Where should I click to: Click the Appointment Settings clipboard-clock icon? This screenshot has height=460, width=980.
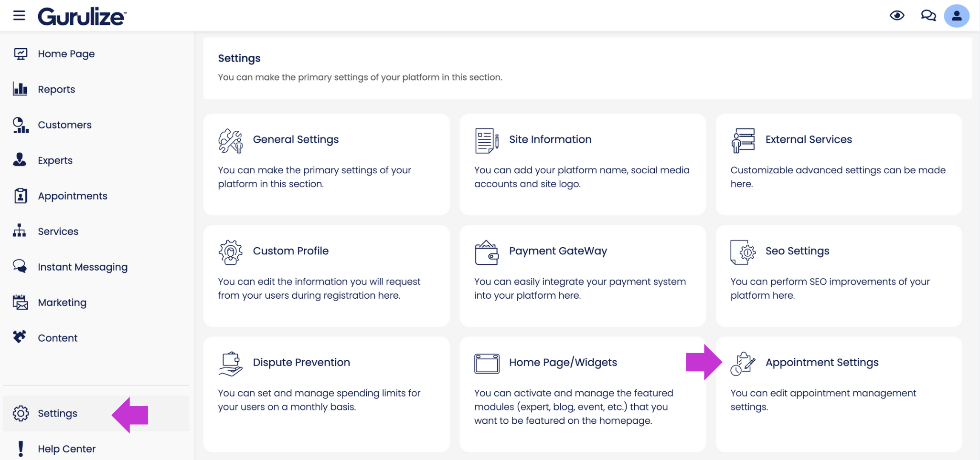point(743,364)
